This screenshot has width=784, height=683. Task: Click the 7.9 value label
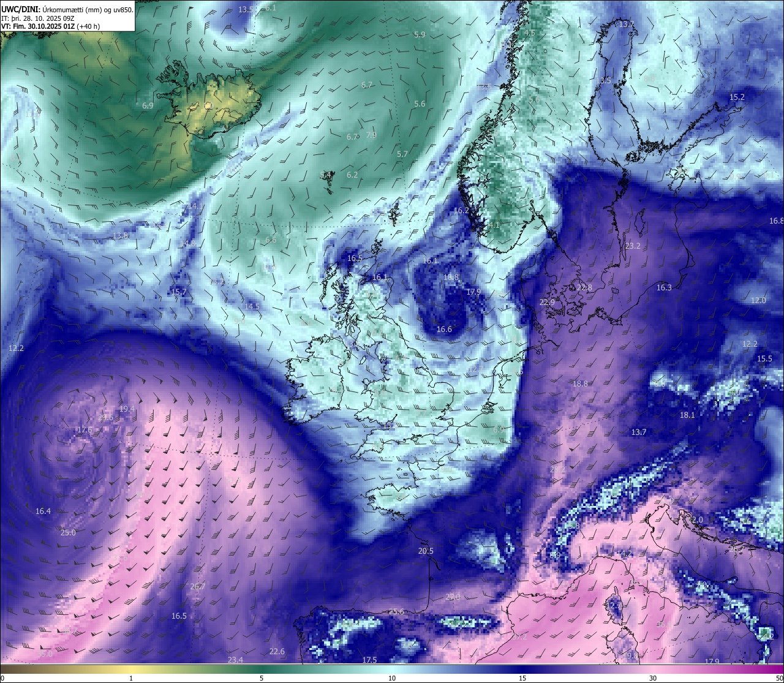pyautogui.click(x=371, y=135)
